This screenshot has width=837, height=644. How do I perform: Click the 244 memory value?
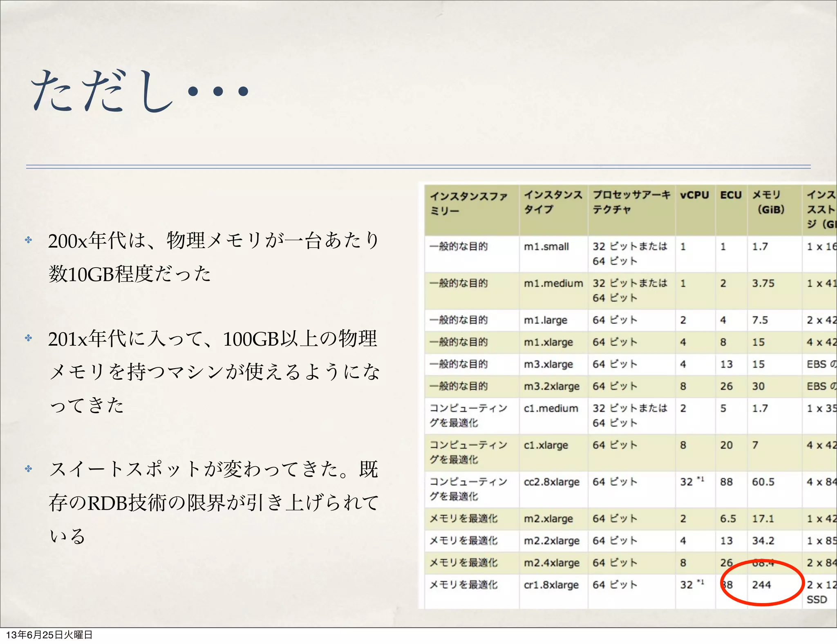[x=761, y=585]
